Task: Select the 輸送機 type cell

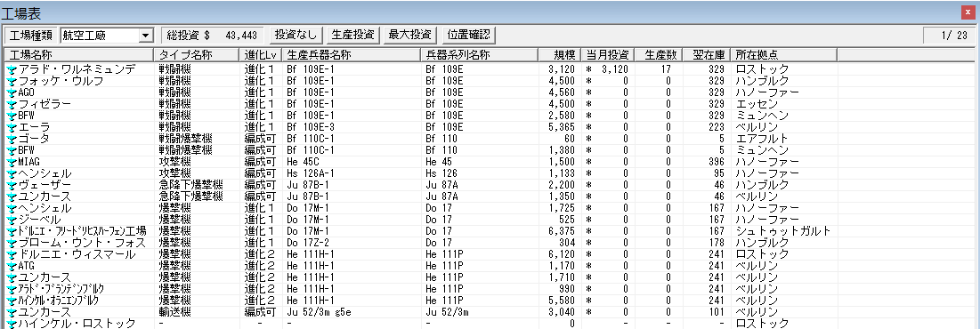Action: coord(174,312)
